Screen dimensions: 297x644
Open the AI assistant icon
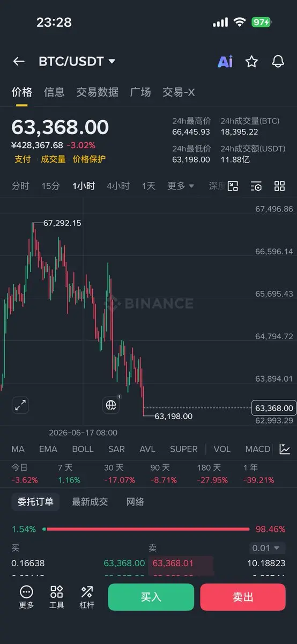[x=225, y=61]
